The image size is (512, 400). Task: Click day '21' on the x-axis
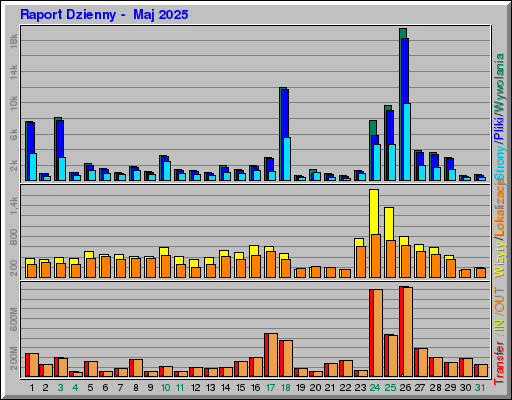point(330,388)
